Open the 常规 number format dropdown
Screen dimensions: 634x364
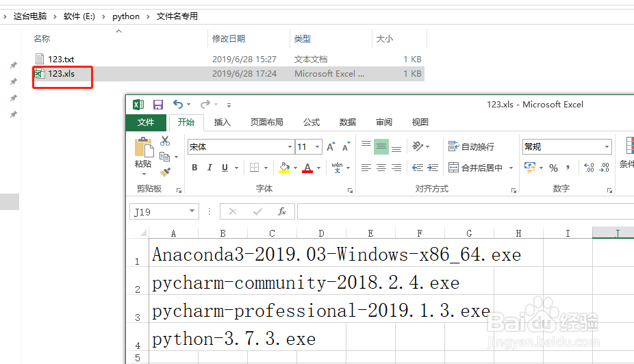[607, 146]
